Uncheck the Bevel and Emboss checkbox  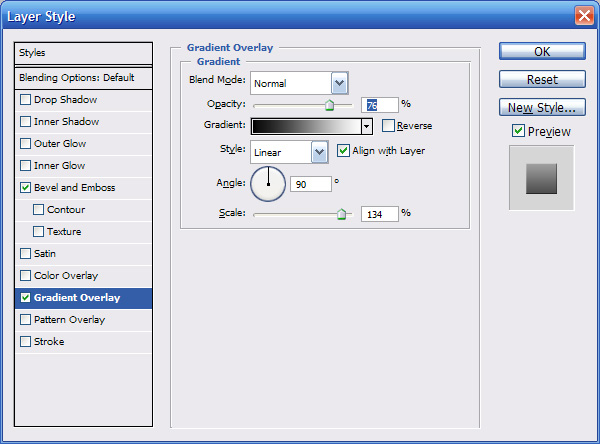(25, 188)
